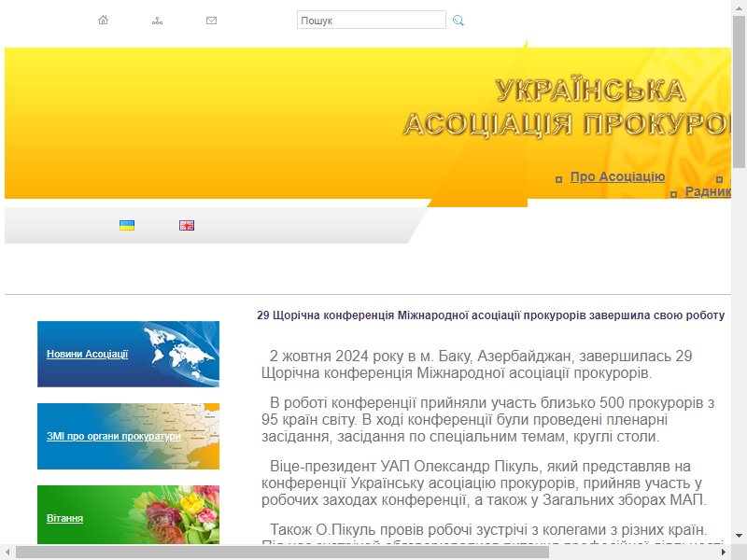Click the vertical scrollbar thumb
Viewport: 747px width, 560px height.
click(x=740, y=91)
